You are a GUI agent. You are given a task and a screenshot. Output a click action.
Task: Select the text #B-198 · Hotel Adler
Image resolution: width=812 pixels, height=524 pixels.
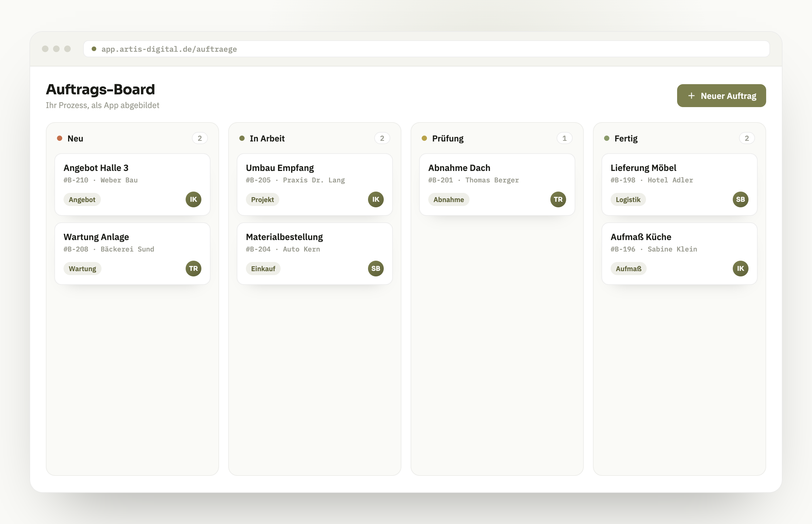[x=652, y=180]
